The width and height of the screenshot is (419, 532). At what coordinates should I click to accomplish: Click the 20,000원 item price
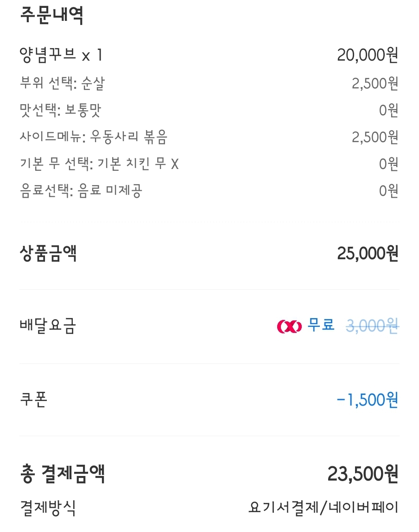pyautogui.click(x=368, y=55)
